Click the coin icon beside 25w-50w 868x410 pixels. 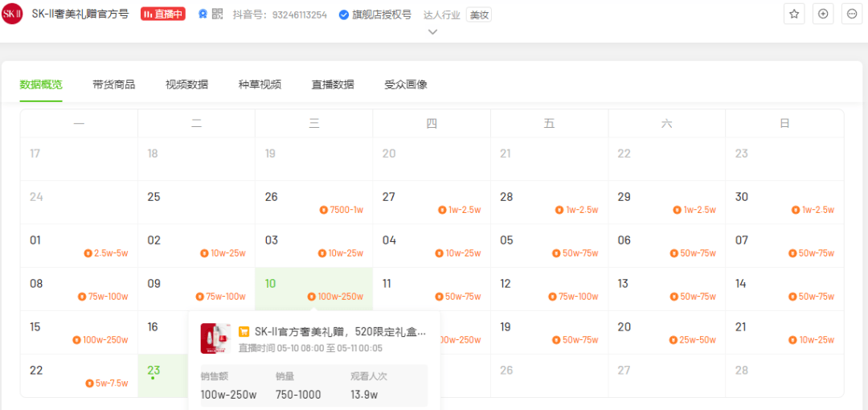(x=674, y=339)
